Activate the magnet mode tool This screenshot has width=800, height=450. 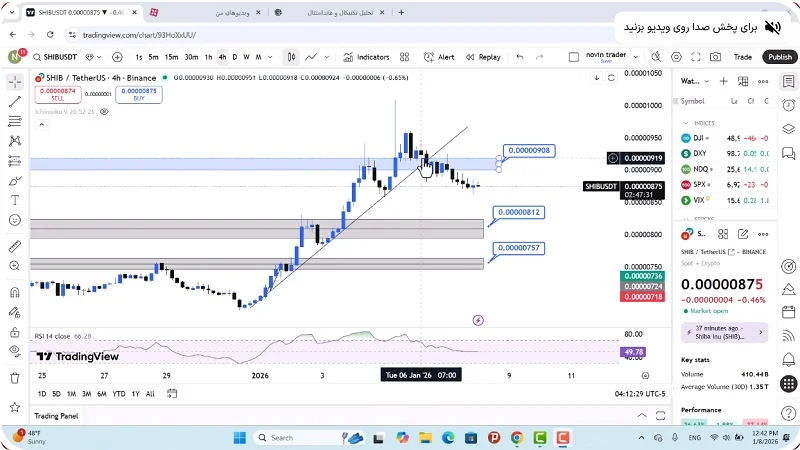tap(15, 293)
